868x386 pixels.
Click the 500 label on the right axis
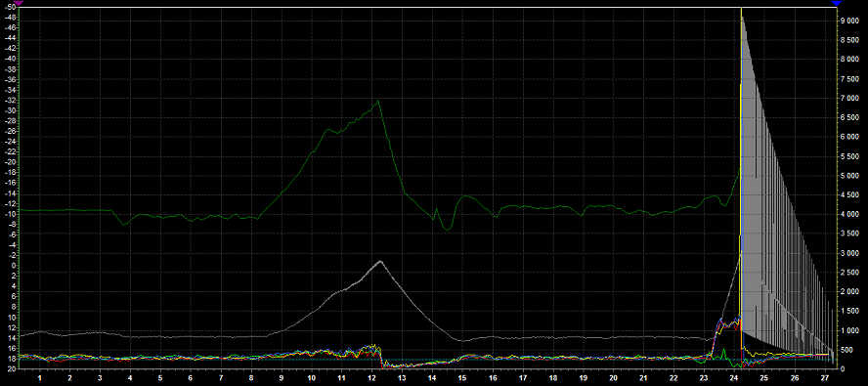(x=846, y=350)
